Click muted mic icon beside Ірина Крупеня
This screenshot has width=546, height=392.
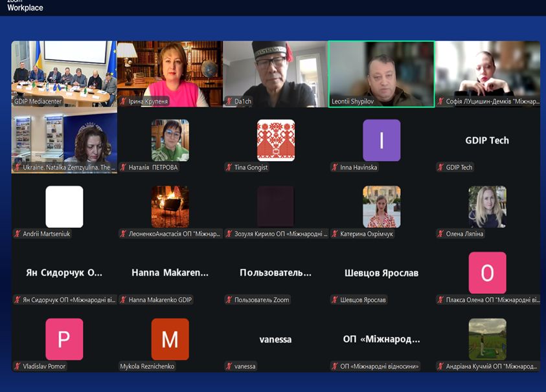[x=123, y=102]
